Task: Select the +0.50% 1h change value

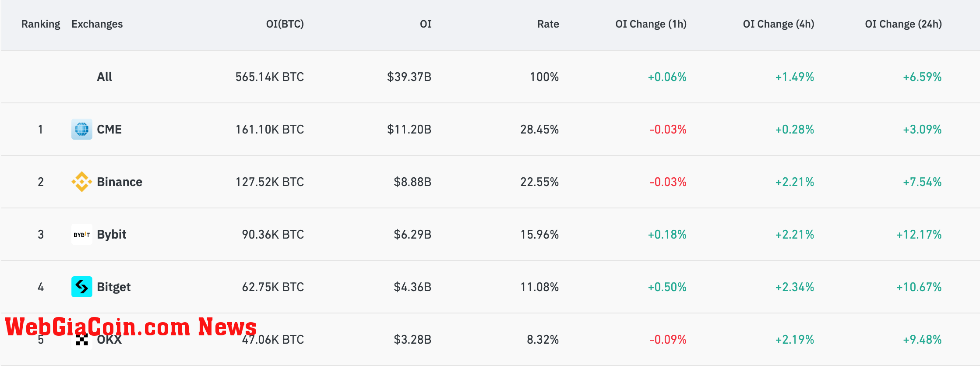Action: (667, 287)
